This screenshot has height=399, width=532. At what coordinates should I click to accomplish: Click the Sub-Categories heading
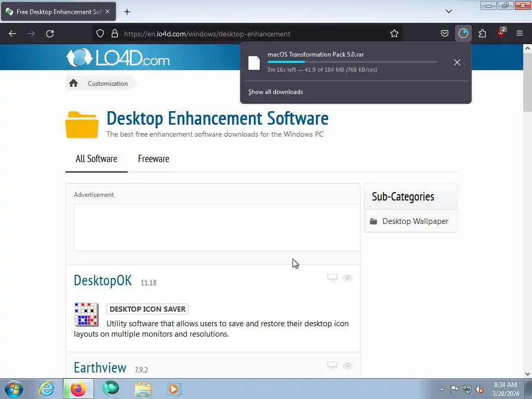(x=403, y=197)
